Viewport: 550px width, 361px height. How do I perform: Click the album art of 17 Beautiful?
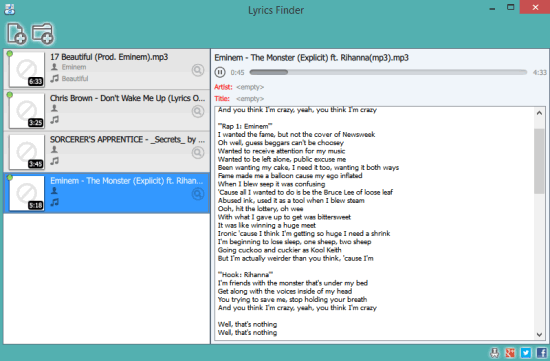(x=27, y=69)
